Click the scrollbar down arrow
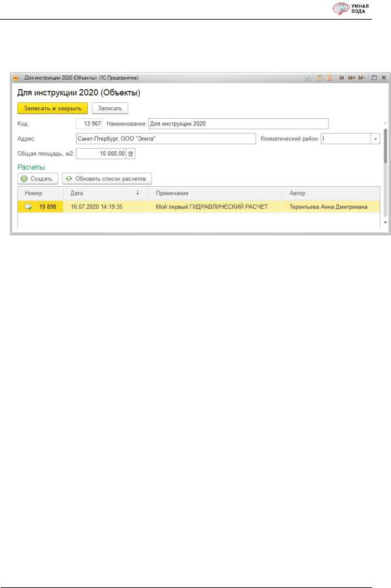The width and height of the screenshot is (391, 588). [x=385, y=223]
